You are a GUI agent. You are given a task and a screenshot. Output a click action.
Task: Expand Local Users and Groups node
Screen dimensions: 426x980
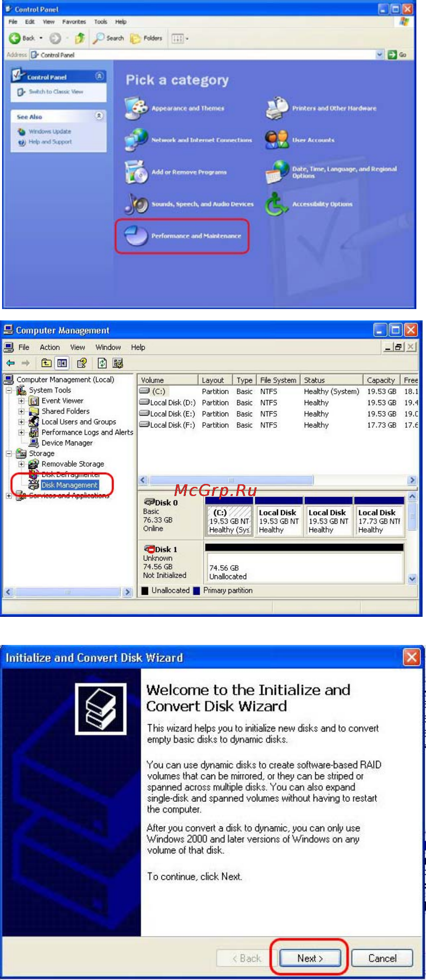[21, 422]
